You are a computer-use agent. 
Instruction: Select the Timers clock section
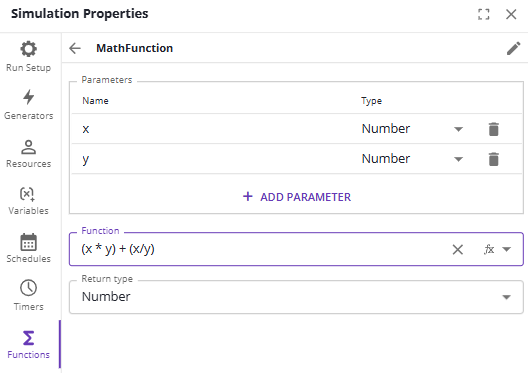point(29,295)
